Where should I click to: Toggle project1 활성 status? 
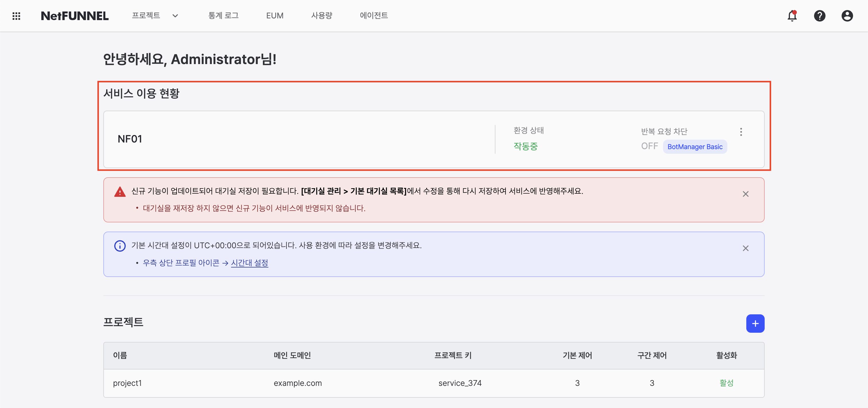pos(726,383)
